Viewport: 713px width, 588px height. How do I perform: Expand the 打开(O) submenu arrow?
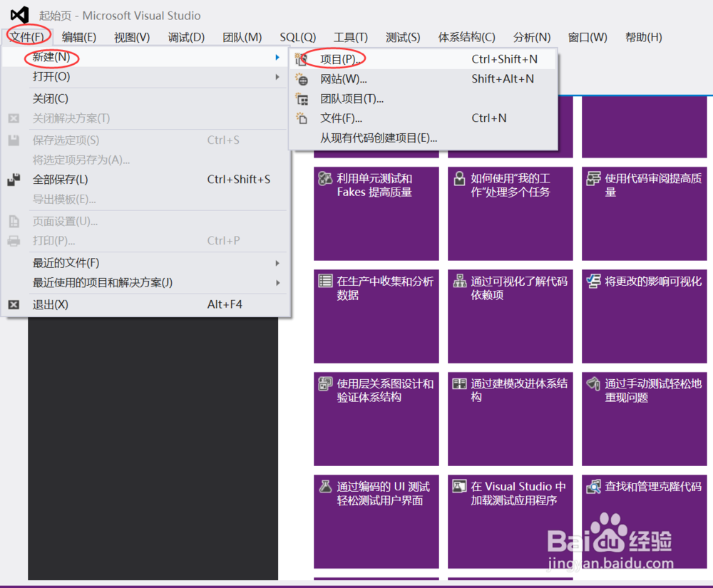(x=277, y=77)
